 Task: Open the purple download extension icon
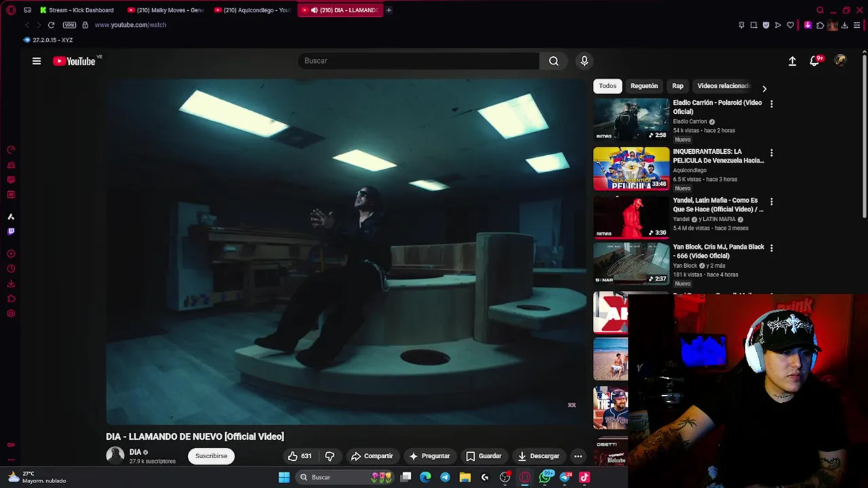point(808,25)
